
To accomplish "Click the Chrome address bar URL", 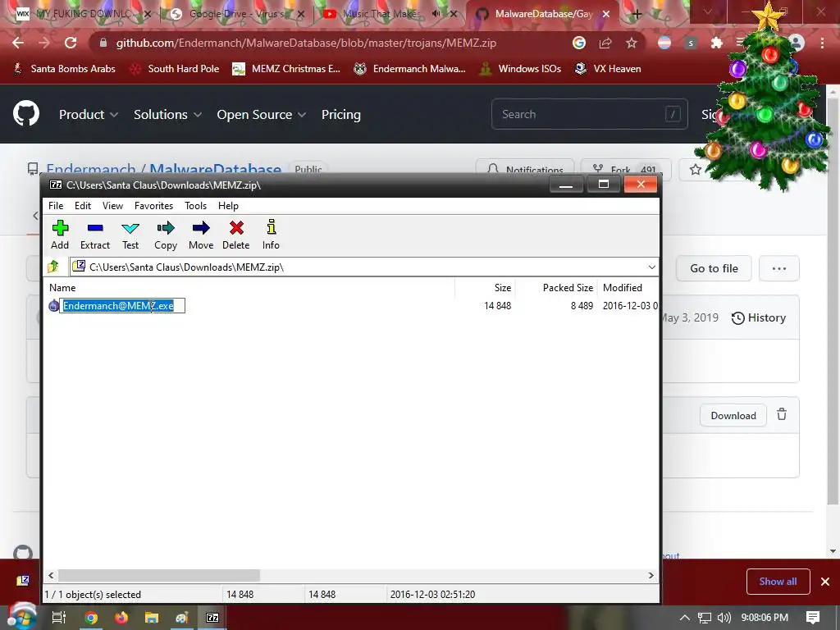I will point(306,43).
